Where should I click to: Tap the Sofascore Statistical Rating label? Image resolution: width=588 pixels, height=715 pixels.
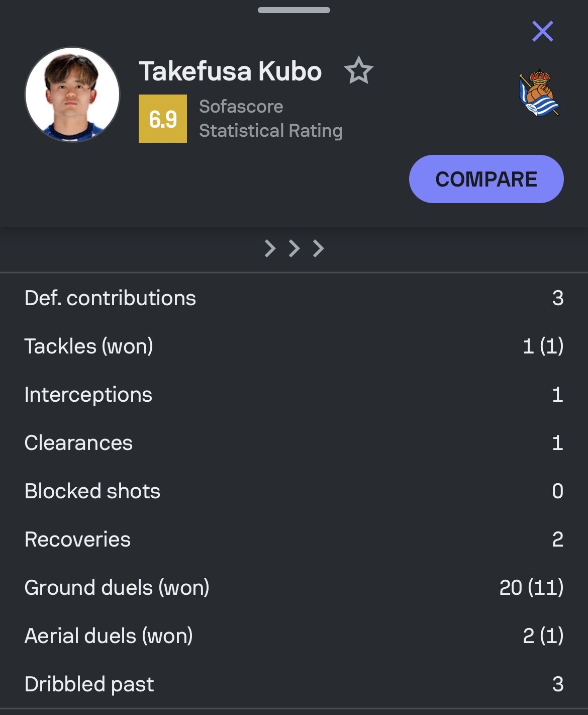click(270, 119)
